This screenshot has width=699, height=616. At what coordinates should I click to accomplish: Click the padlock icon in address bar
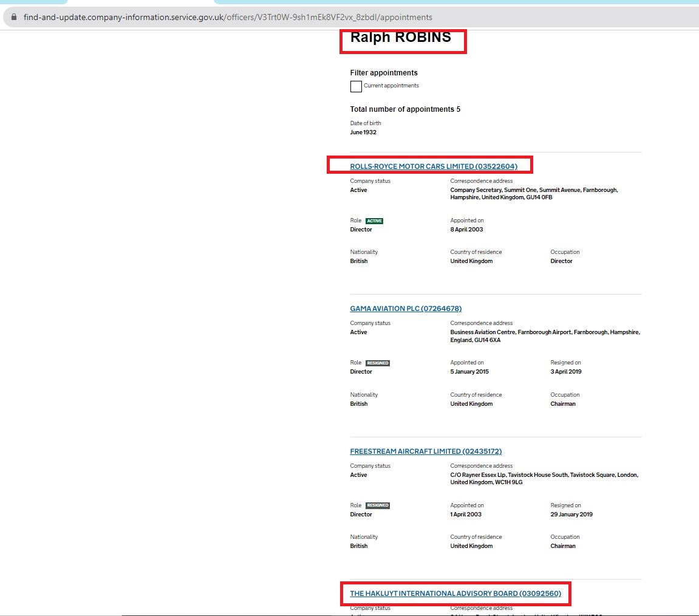14,17
